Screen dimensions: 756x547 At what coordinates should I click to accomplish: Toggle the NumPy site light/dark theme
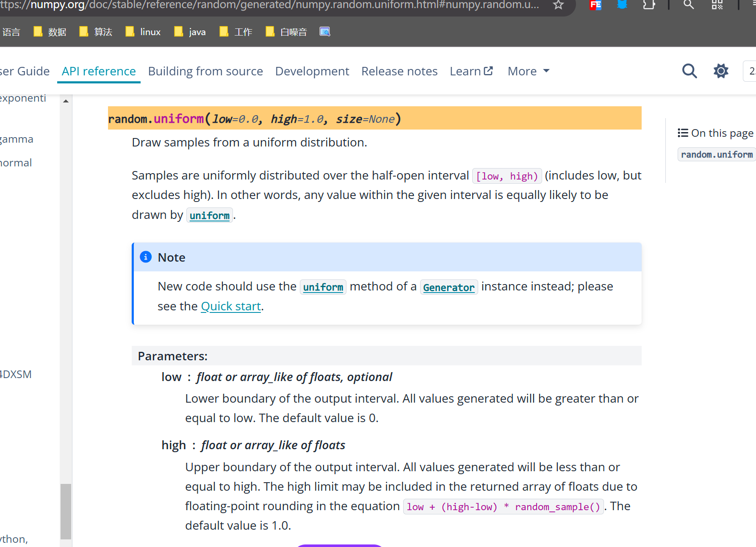point(721,71)
